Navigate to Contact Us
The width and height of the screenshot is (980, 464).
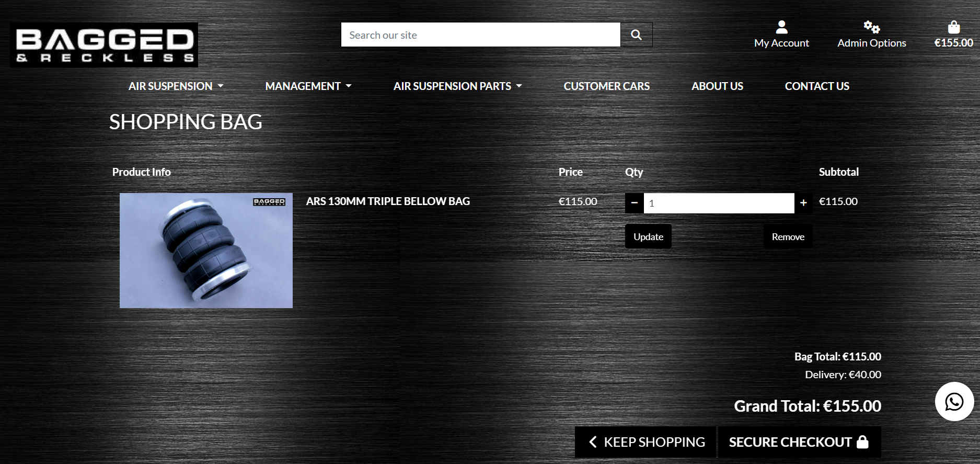coord(817,86)
